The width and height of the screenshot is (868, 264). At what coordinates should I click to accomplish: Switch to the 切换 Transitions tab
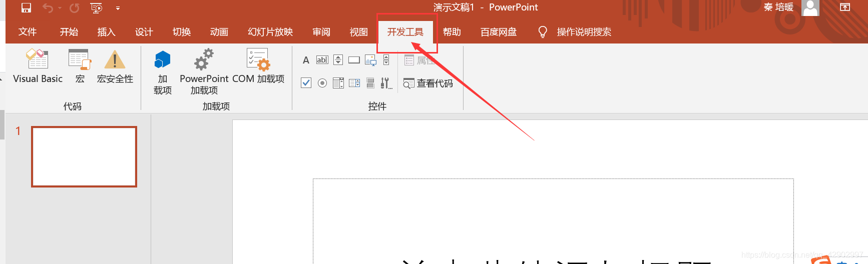pyautogui.click(x=182, y=32)
